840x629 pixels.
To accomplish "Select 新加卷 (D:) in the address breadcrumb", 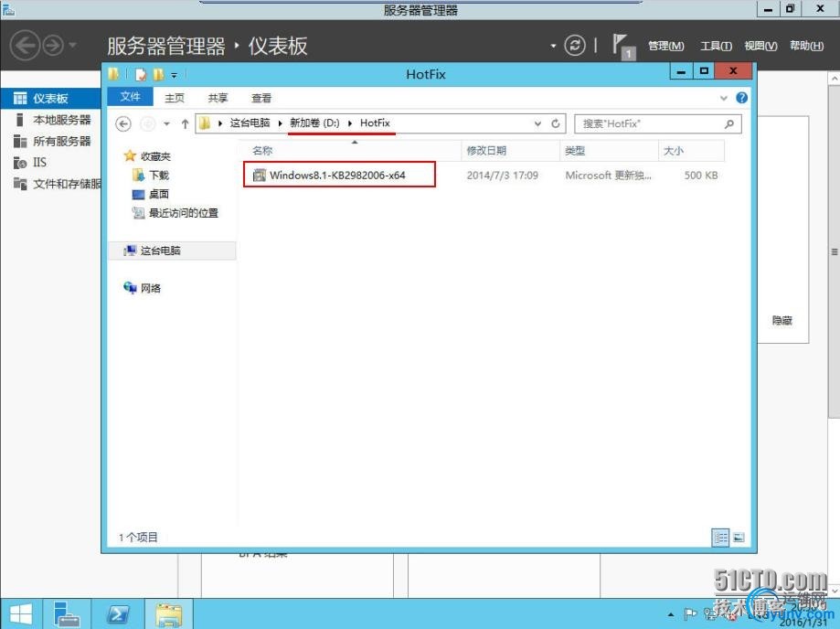I will [x=314, y=123].
